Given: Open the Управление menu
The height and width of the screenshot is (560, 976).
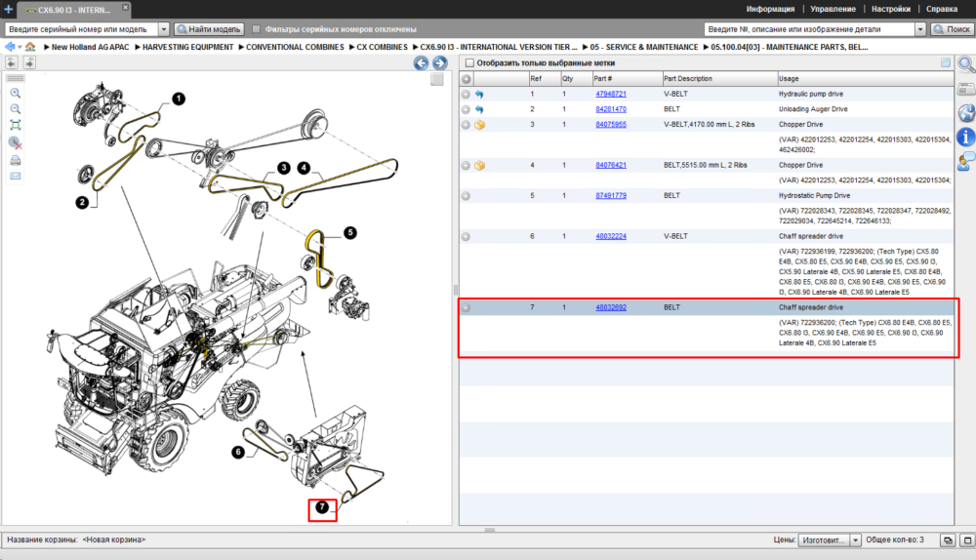Looking at the screenshot, I should pos(833,10).
